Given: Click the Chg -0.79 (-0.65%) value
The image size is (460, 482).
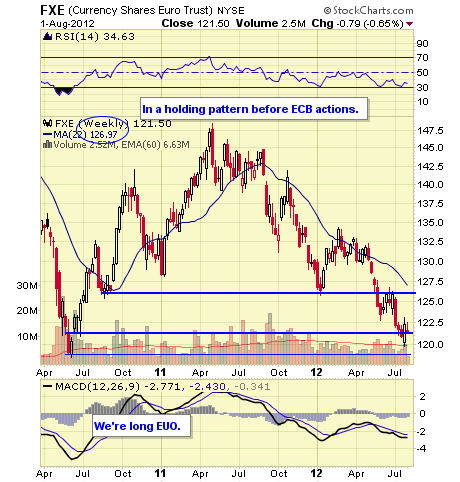Looking at the screenshot, I should pyautogui.click(x=357, y=24).
